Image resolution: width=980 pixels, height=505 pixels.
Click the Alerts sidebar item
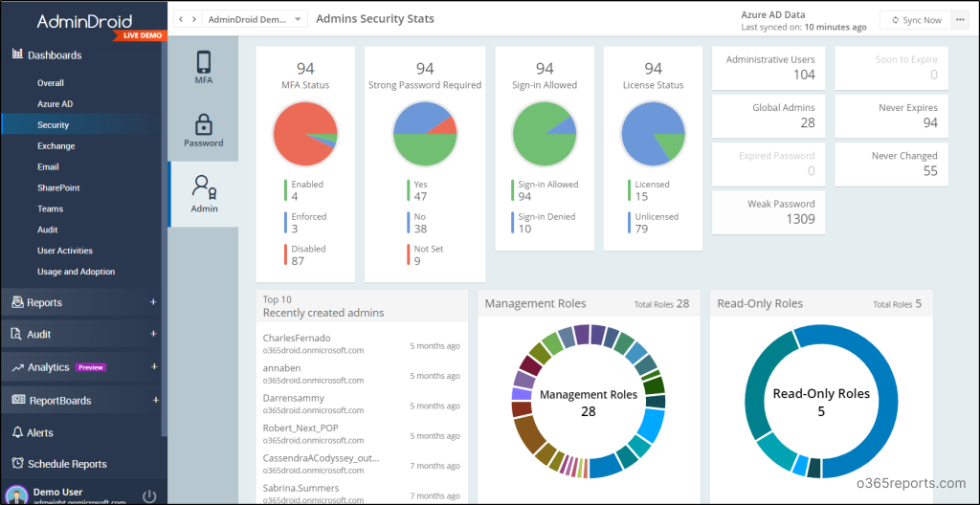click(40, 432)
